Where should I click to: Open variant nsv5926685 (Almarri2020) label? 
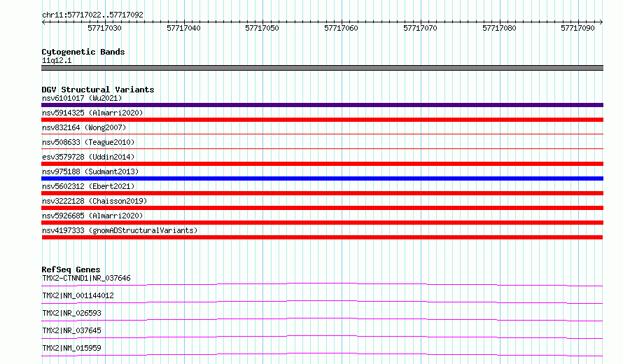92,216
